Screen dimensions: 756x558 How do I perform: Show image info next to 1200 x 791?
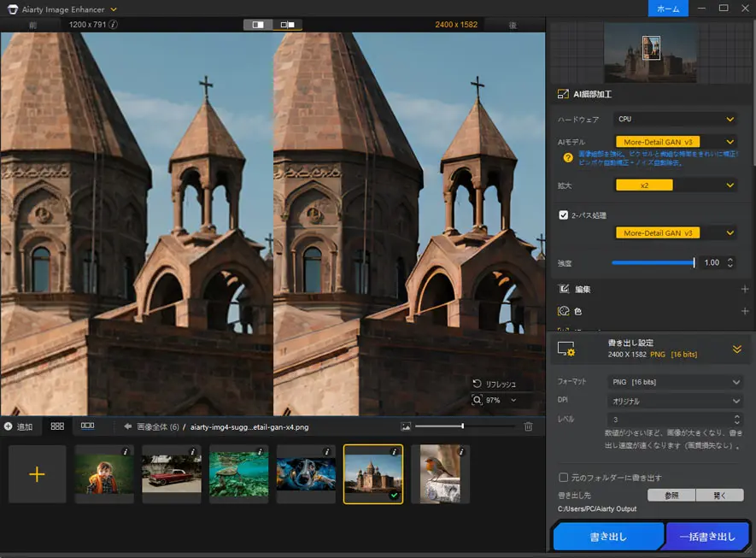[114, 24]
